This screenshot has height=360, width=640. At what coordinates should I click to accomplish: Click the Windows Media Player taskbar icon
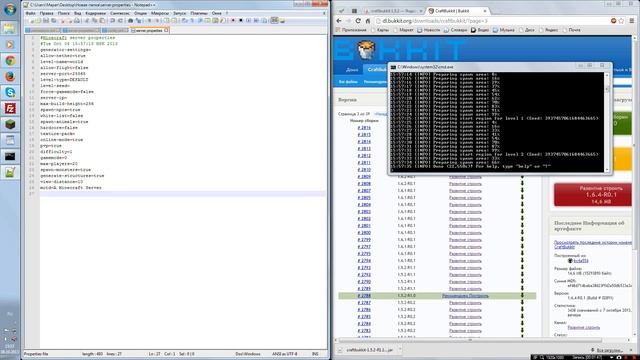10,44
